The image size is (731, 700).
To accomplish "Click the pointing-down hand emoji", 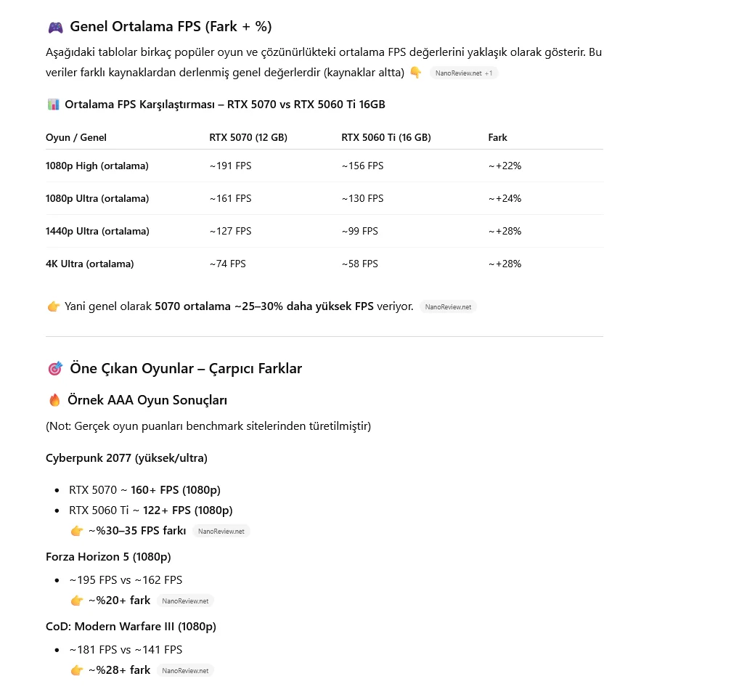I will tap(415, 73).
